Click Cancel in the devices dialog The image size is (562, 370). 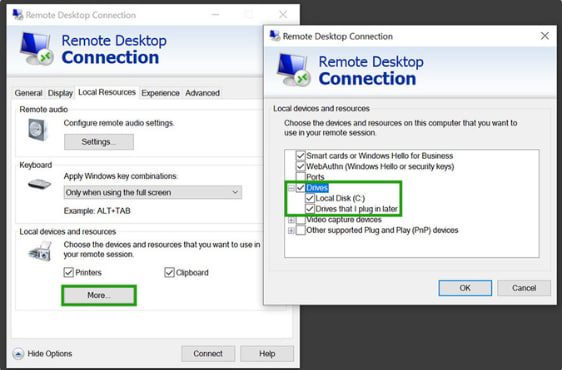pos(524,288)
